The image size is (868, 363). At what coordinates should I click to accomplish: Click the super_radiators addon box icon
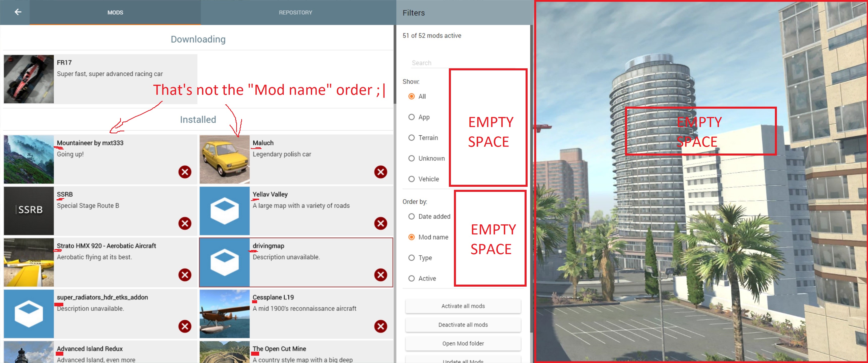(29, 314)
